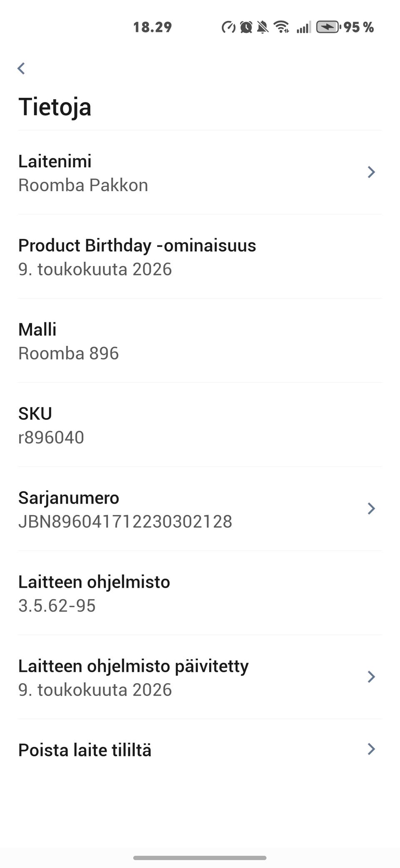This screenshot has width=400, height=868.
Task: Tap the alarm clock status icon
Action: coord(246,27)
